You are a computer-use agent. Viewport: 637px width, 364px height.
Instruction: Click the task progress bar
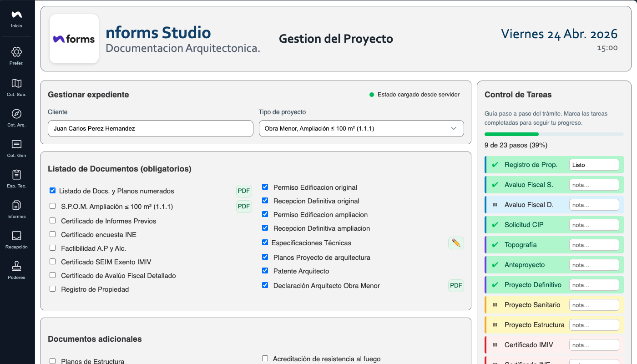(x=554, y=134)
